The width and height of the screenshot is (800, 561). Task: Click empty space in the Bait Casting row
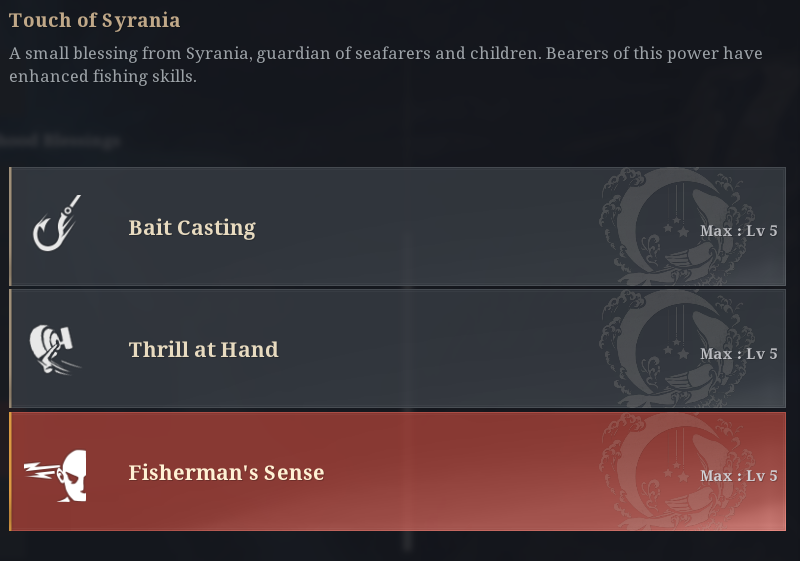coord(430,228)
